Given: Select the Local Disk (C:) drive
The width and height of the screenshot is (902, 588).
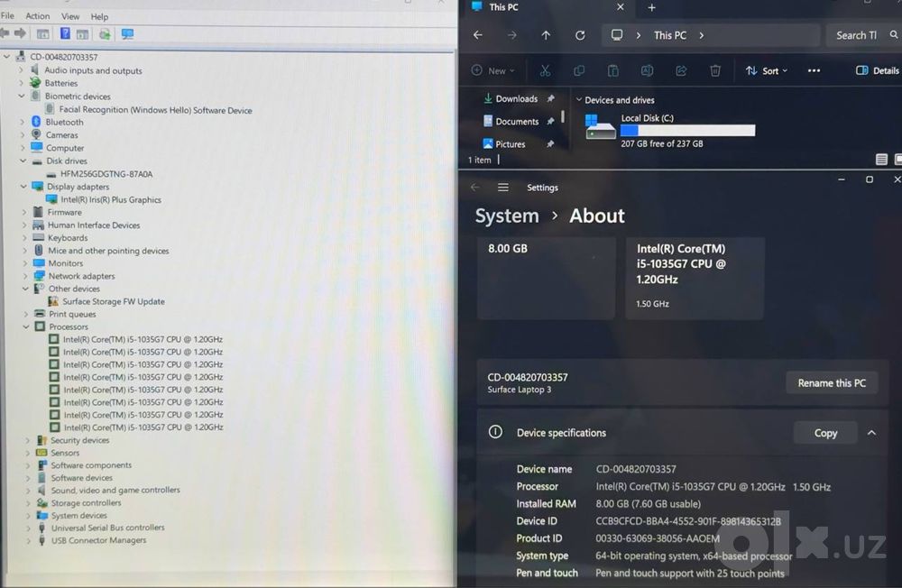Looking at the screenshot, I should (669, 131).
